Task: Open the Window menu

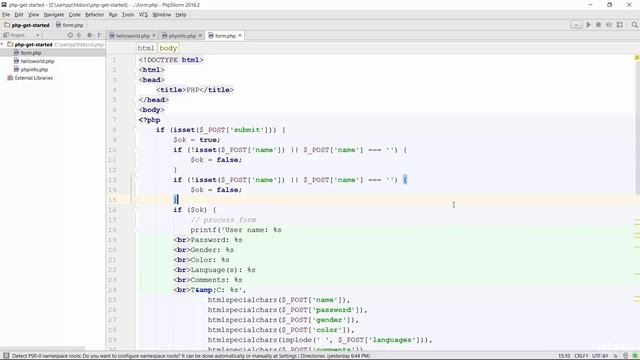Action: point(162,15)
